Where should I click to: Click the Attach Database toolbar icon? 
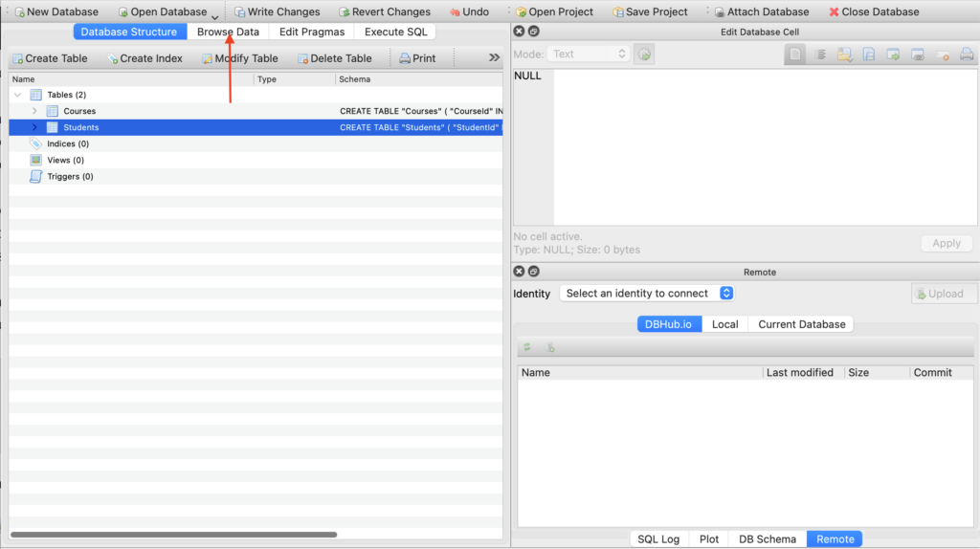(x=719, y=12)
